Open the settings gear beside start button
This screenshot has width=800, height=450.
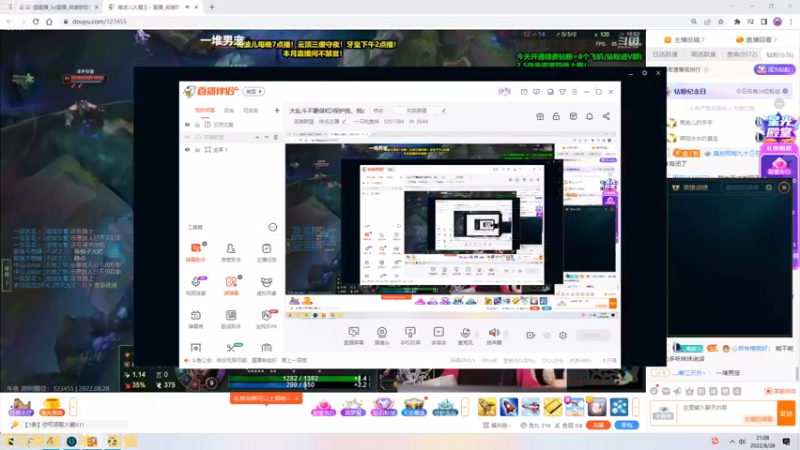pyautogui.click(x=563, y=335)
